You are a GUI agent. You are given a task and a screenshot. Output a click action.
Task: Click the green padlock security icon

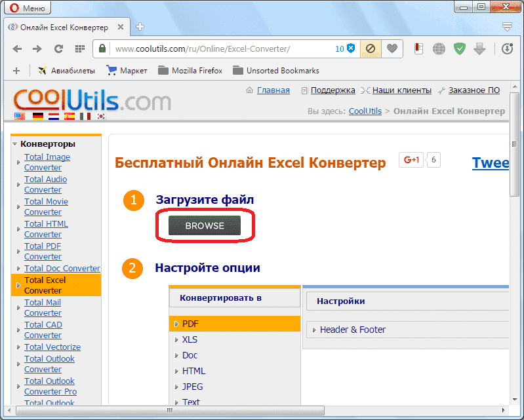102,48
